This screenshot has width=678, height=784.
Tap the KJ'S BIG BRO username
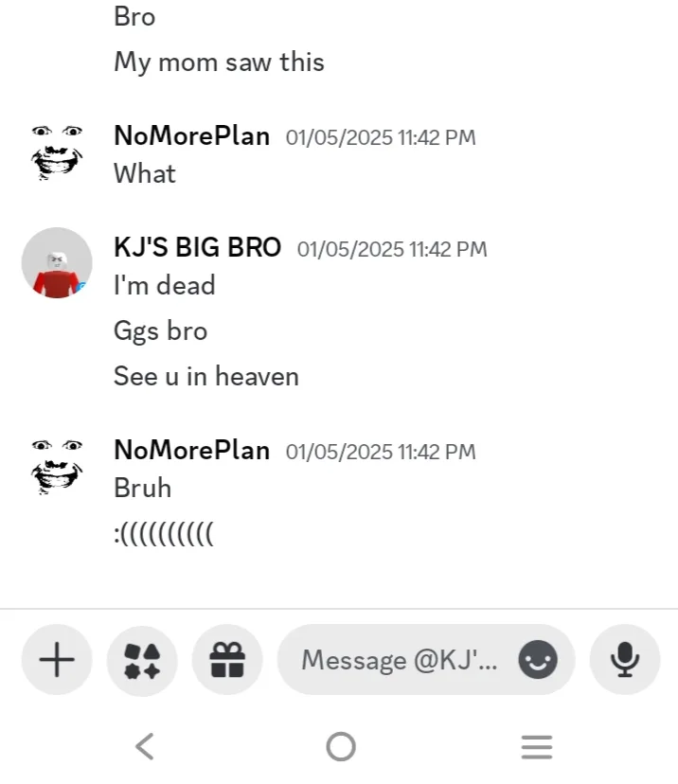[198, 247]
